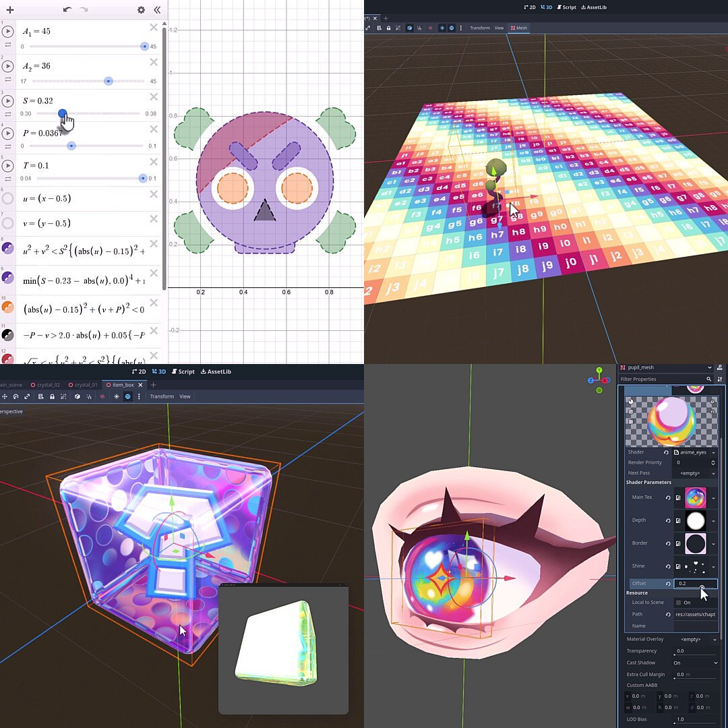Open the node documentation icon beside pupil_mesh
This screenshot has width=728, height=728.
[x=720, y=368]
